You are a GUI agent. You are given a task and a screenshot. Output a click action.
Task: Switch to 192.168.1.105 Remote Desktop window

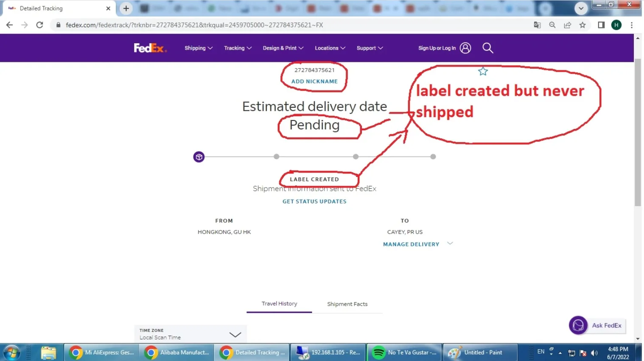[328, 353]
